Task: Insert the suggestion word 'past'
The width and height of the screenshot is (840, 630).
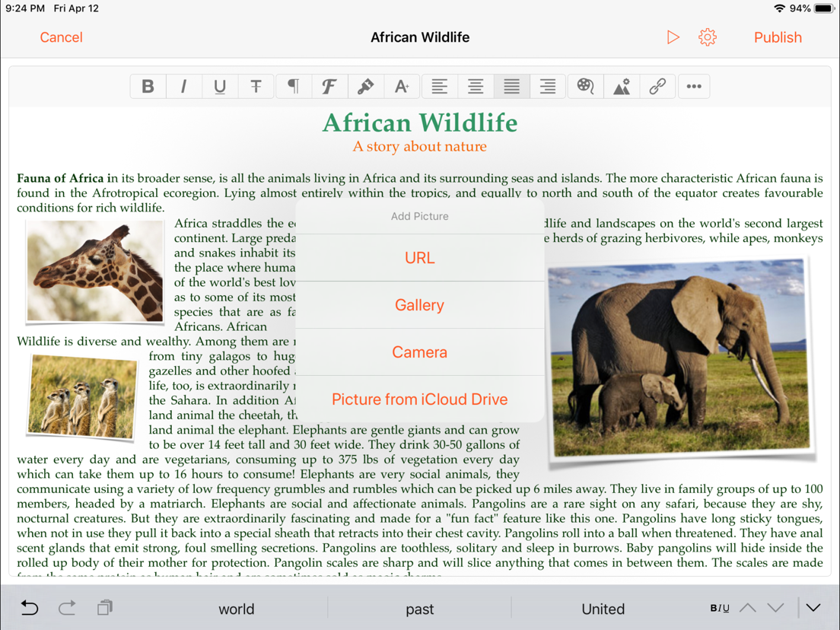Action: tap(419, 609)
